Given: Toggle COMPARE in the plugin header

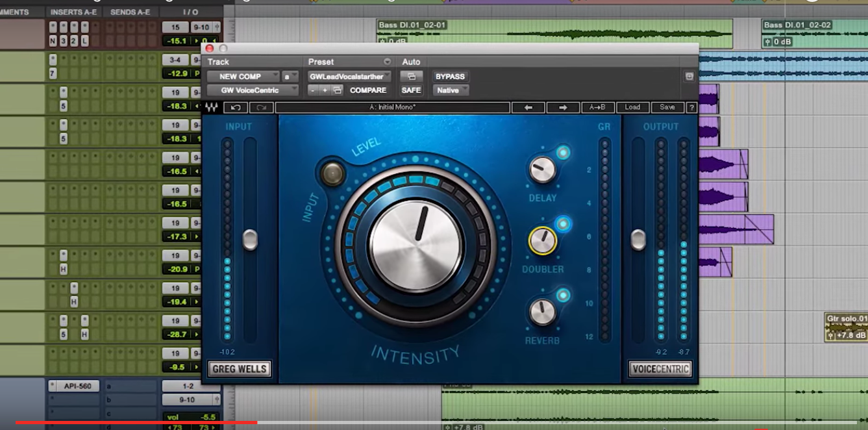Looking at the screenshot, I should coord(368,90).
